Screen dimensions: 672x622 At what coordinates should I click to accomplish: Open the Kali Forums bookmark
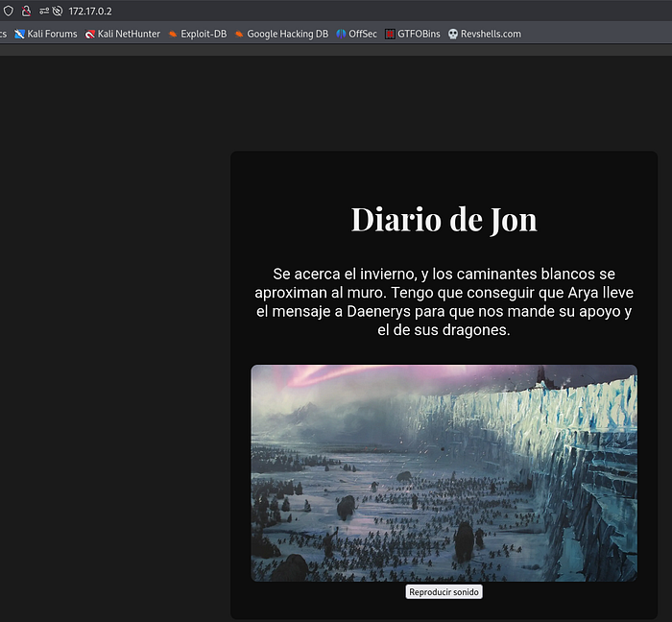click(x=46, y=34)
